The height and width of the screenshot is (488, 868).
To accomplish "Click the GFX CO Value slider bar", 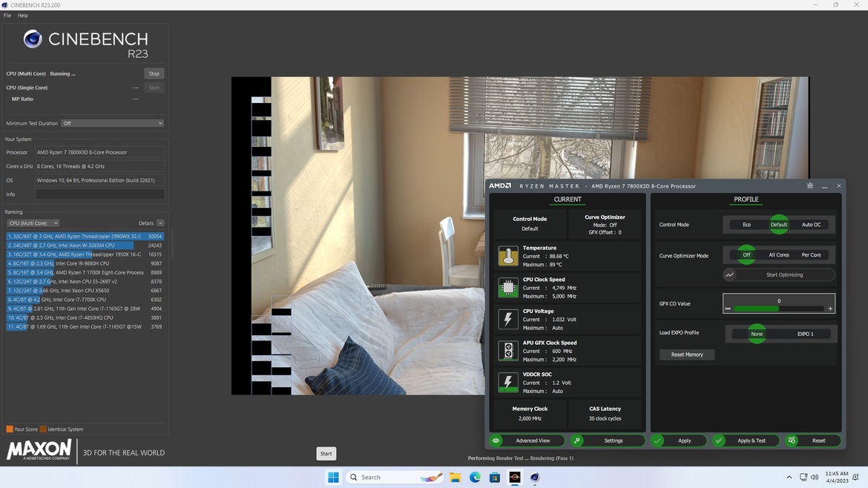I will [779, 309].
